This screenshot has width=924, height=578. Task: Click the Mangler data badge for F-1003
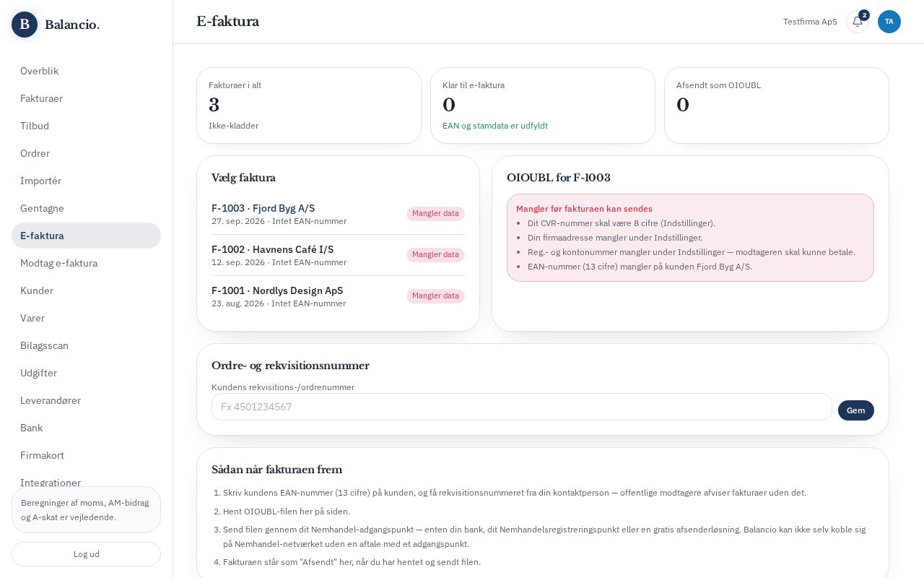pos(435,214)
